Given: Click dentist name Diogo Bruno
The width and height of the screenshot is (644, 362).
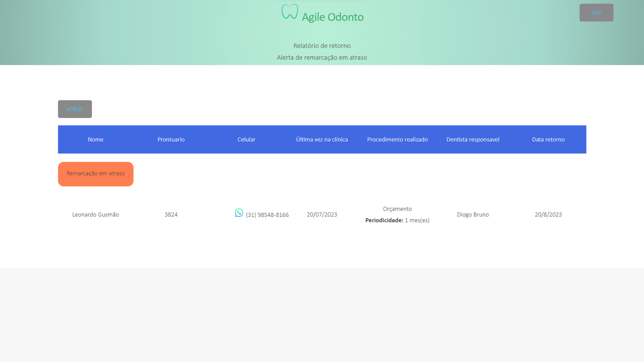Looking at the screenshot, I should [473, 215].
